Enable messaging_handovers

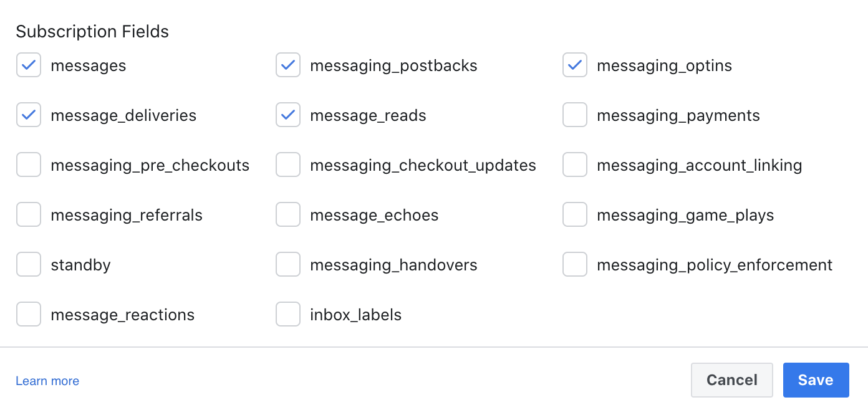(288, 264)
